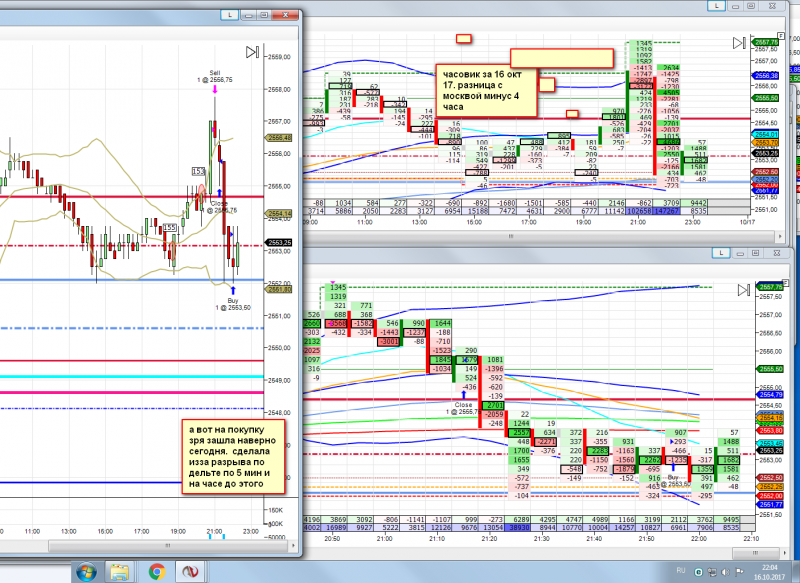Select the large empty yellow note in hourly chart
Screen dimensions: 800x583
562,59
